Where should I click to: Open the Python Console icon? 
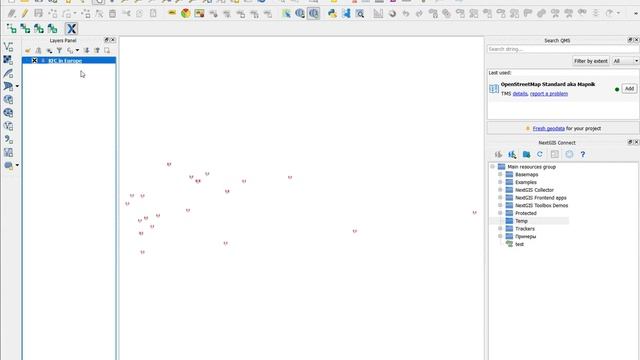[332, 14]
